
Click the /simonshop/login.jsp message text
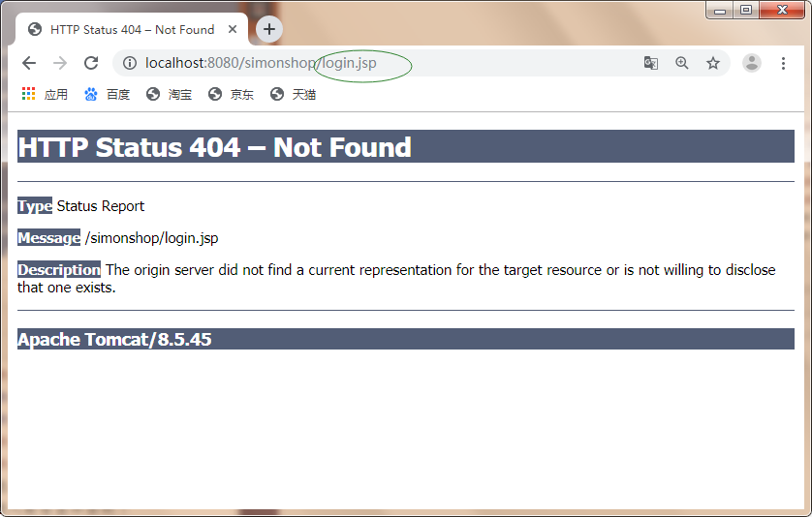[152, 238]
